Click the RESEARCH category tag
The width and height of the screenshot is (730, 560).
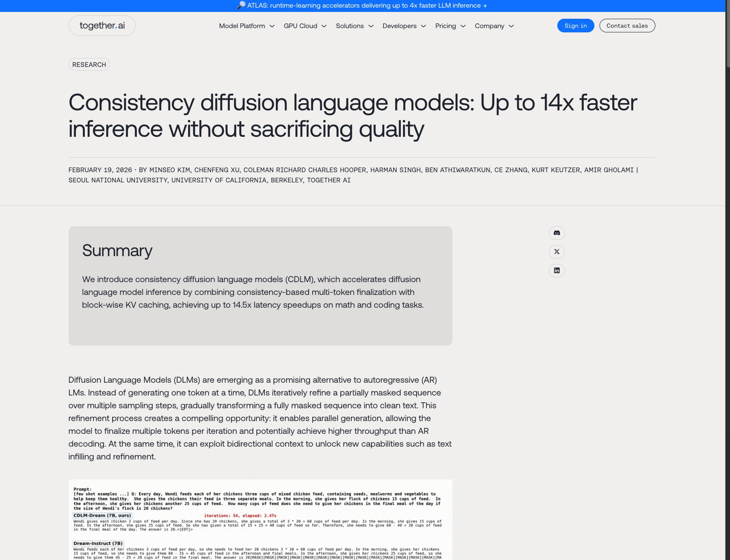(89, 64)
